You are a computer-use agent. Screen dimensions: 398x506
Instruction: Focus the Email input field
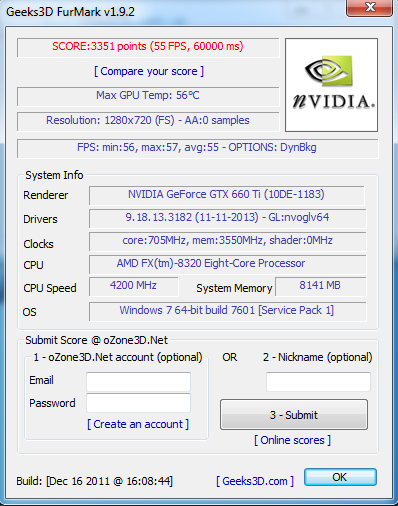138,382
